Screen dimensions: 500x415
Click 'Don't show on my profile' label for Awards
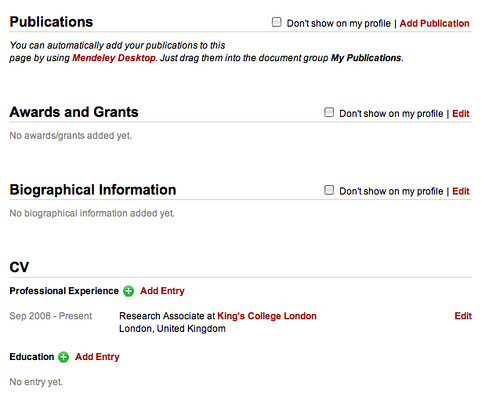pos(391,114)
